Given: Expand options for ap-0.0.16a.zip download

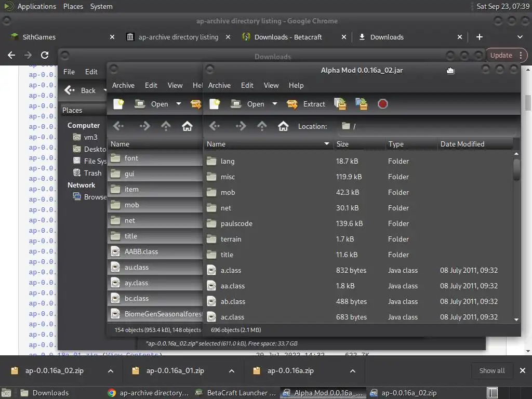Looking at the screenshot, I should point(353,371).
